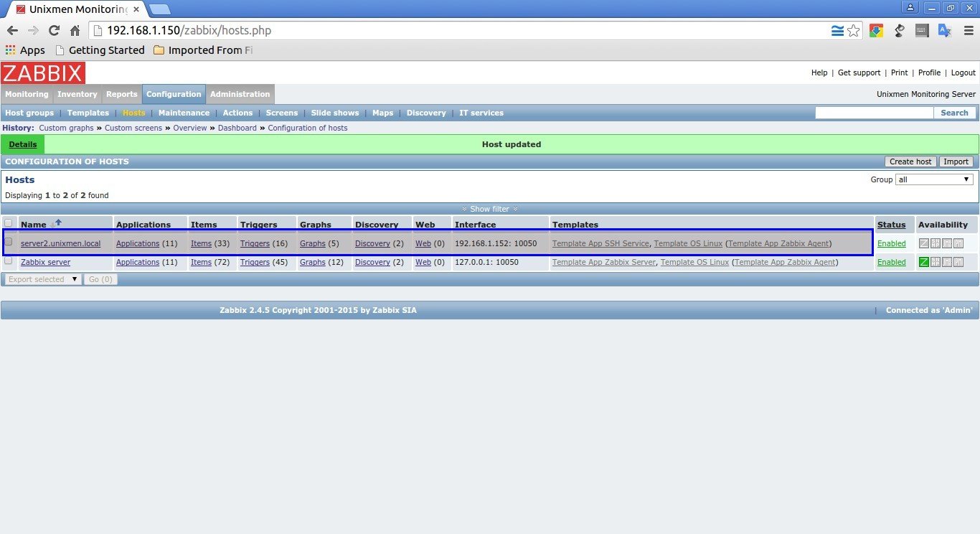Viewport: 980px width, 534px height.
Task: Open the Inventory main tab
Action: coord(77,94)
